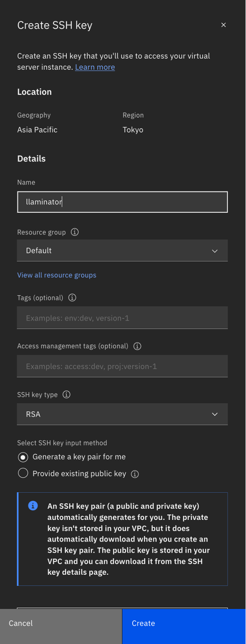Click the SSH key type info icon
246x644 pixels.
pyautogui.click(x=66, y=394)
